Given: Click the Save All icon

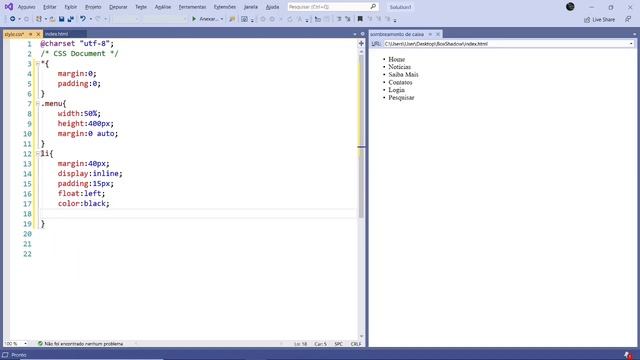Looking at the screenshot, I should [x=71, y=19].
